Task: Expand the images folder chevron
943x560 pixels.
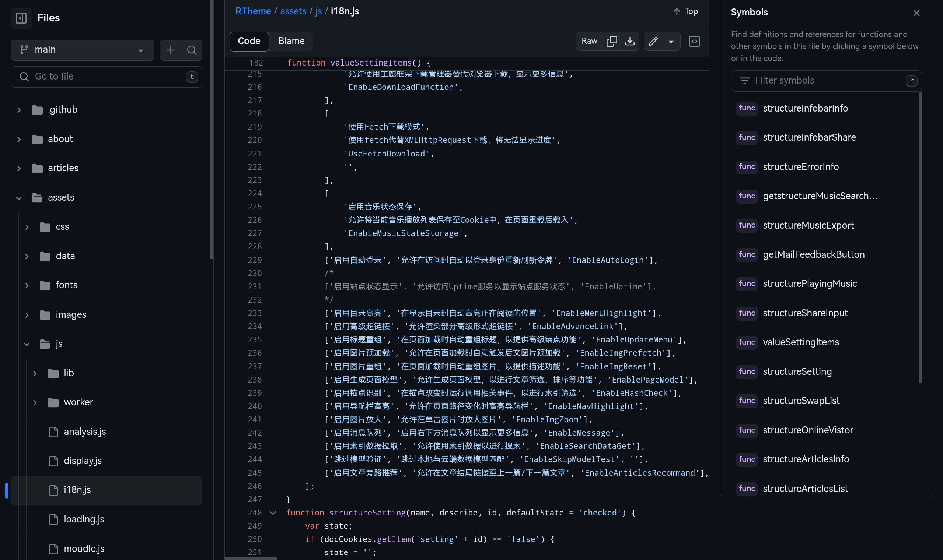Action: tap(27, 315)
